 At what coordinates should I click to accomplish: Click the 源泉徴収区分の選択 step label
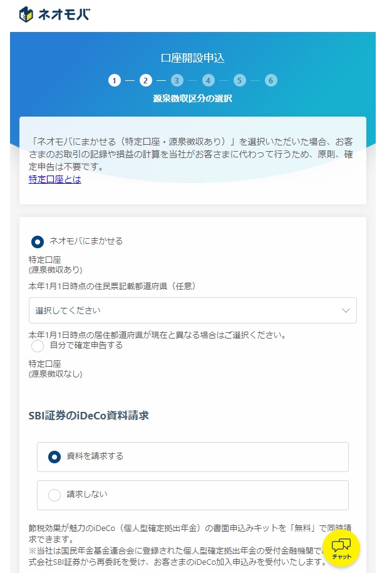[192, 98]
